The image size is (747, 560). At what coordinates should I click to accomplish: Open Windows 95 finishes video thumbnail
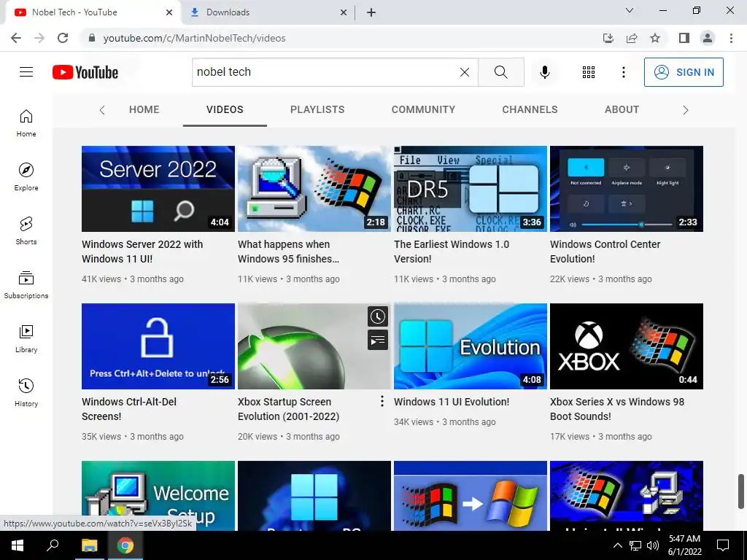(x=314, y=189)
